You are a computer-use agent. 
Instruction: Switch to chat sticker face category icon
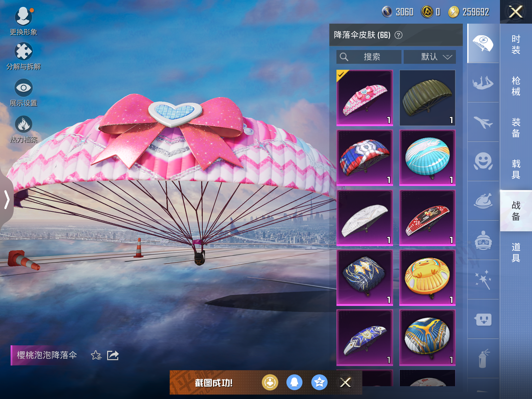pyautogui.click(x=483, y=319)
